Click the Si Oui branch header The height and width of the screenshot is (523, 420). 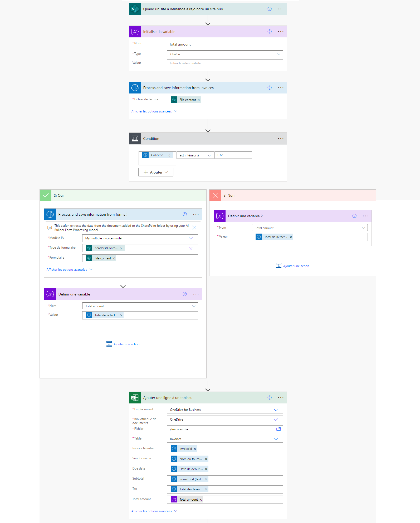click(123, 195)
